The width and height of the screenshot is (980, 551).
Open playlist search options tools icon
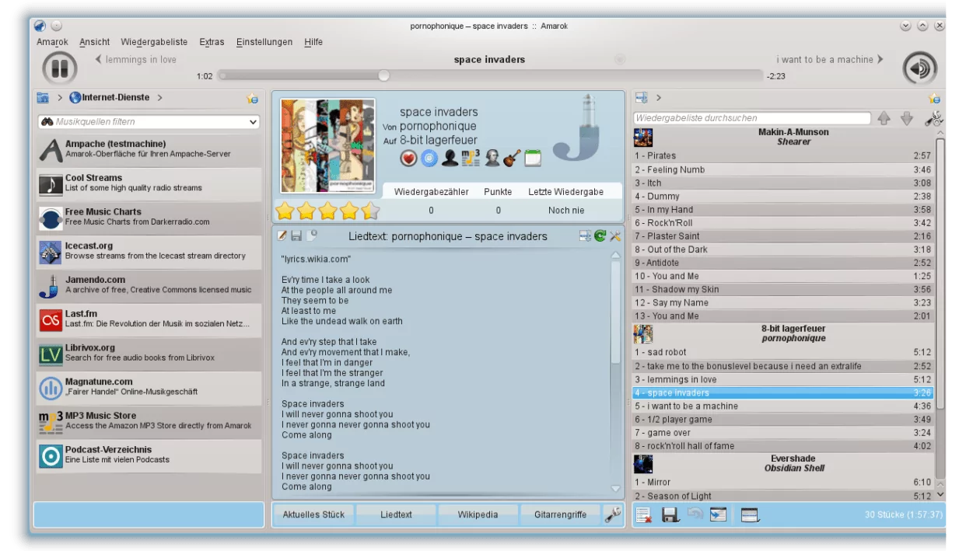934,119
